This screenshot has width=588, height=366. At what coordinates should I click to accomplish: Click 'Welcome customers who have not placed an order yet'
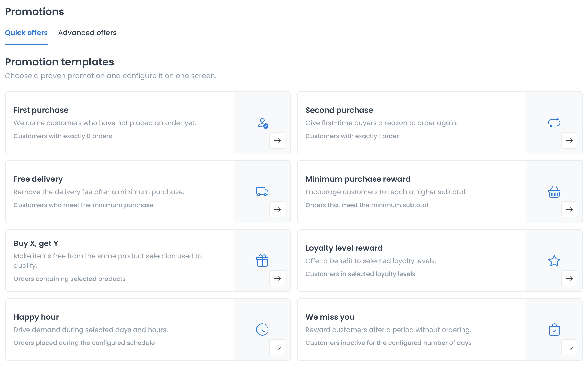(x=105, y=123)
